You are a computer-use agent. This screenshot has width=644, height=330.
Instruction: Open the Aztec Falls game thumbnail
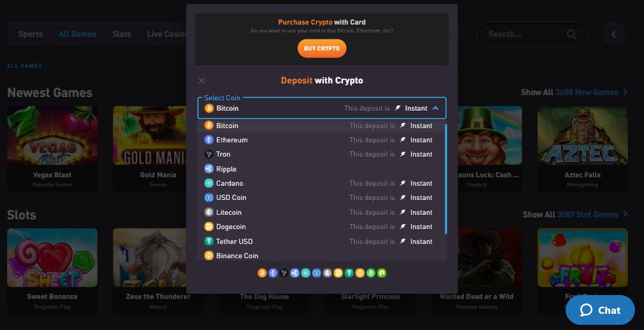583,135
